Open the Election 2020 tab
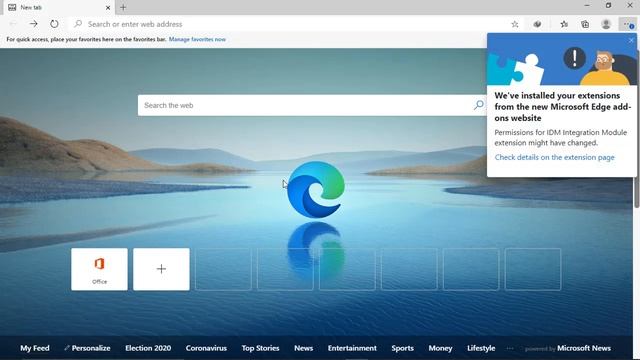 tap(148, 348)
